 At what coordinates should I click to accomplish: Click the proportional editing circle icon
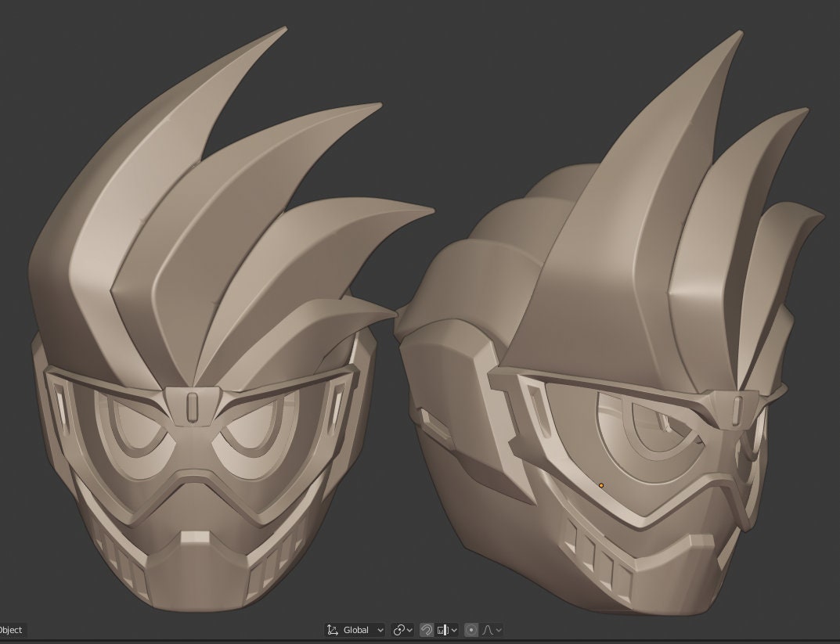click(x=471, y=629)
